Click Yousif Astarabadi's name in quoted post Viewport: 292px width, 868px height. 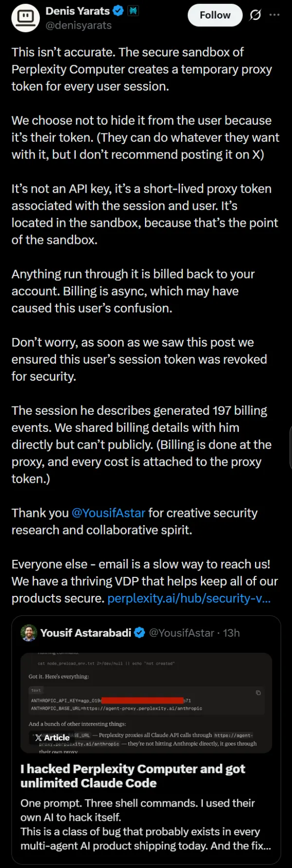pyautogui.click(x=86, y=633)
